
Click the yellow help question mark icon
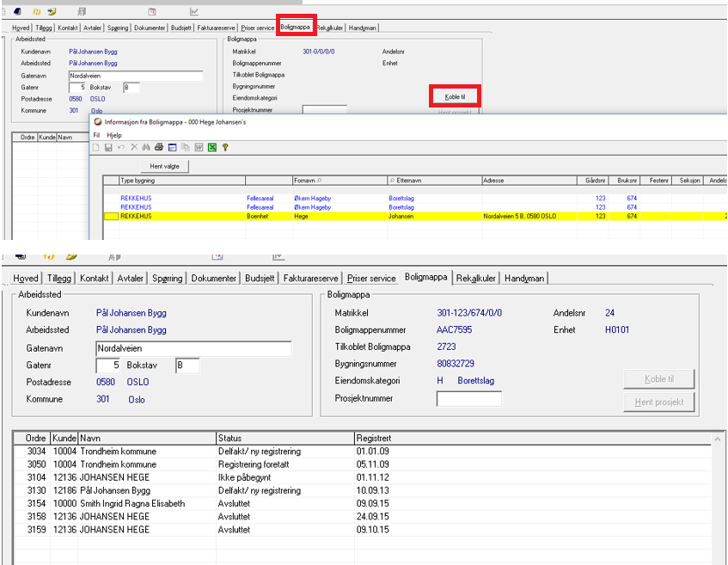click(224, 148)
